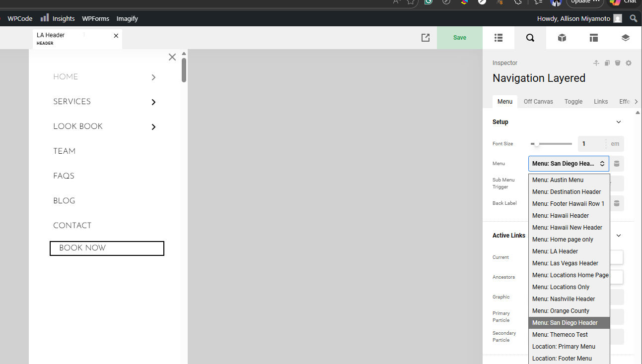Click the delete trash icon in Inspector

[618, 63]
